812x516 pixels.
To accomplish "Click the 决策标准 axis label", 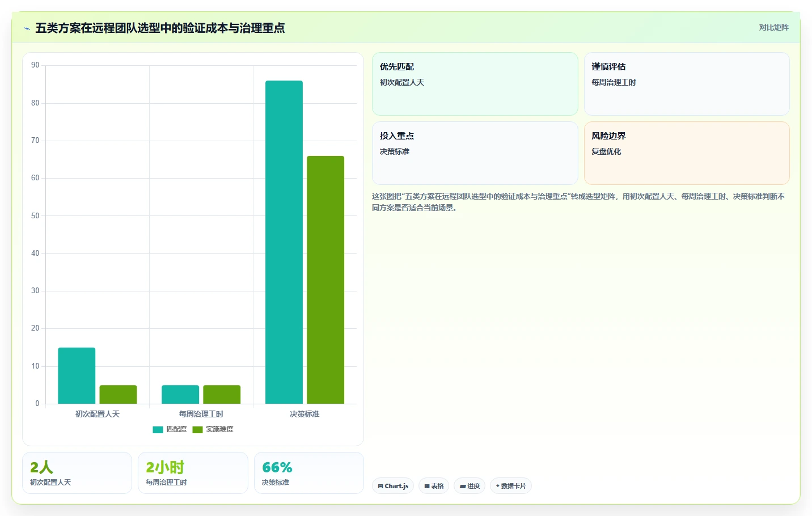I will coord(305,414).
